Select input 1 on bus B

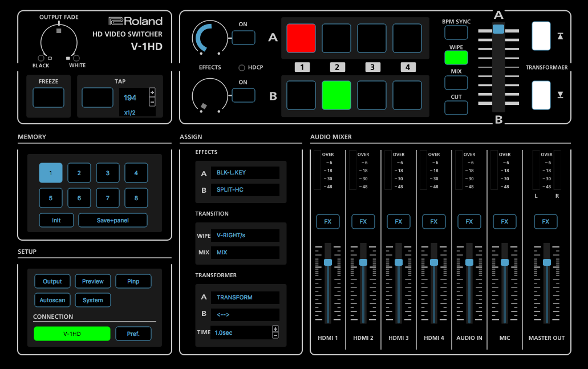[301, 95]
